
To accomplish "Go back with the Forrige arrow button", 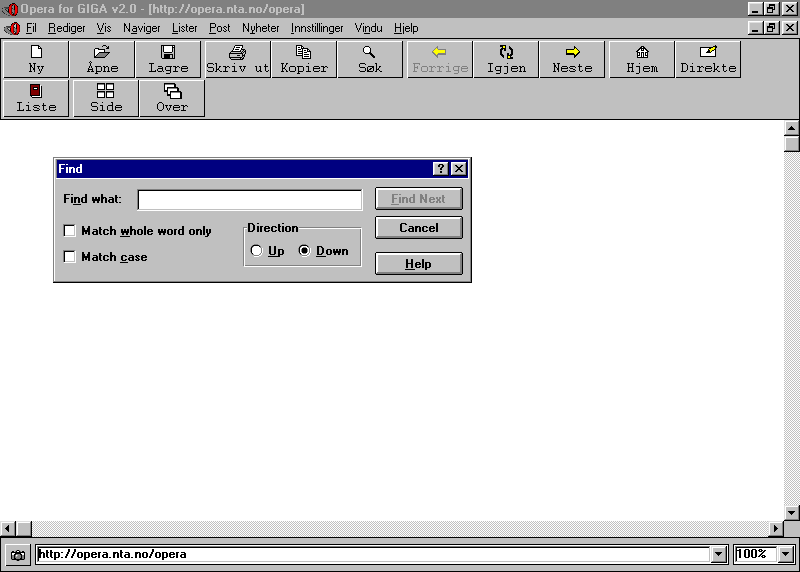I will [x=440, y=60].
